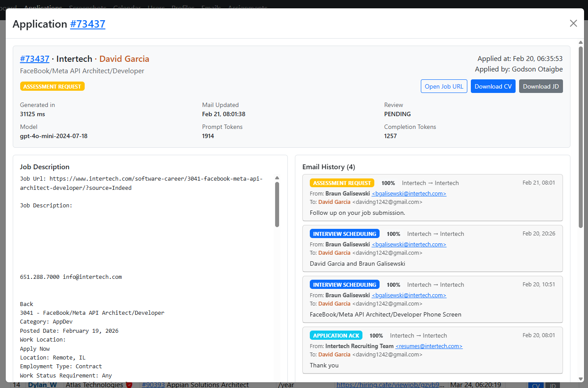Click the Open Job URL button
The image size is (588, 388).
coord(444,86)
